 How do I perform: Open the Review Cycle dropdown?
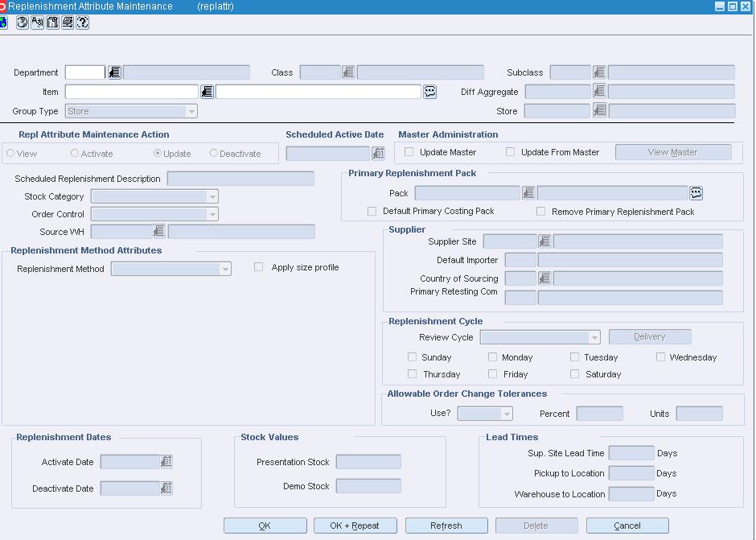[595, 336]
